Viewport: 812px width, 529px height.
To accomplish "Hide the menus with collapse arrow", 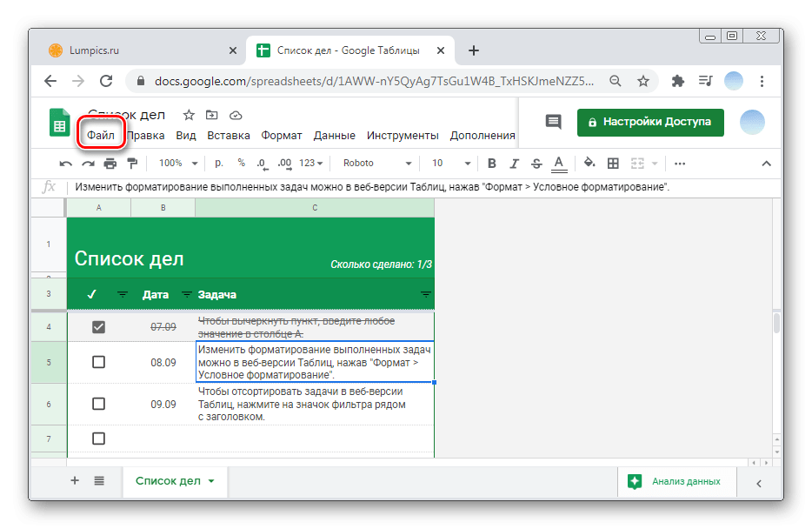I will coord(767,164).
